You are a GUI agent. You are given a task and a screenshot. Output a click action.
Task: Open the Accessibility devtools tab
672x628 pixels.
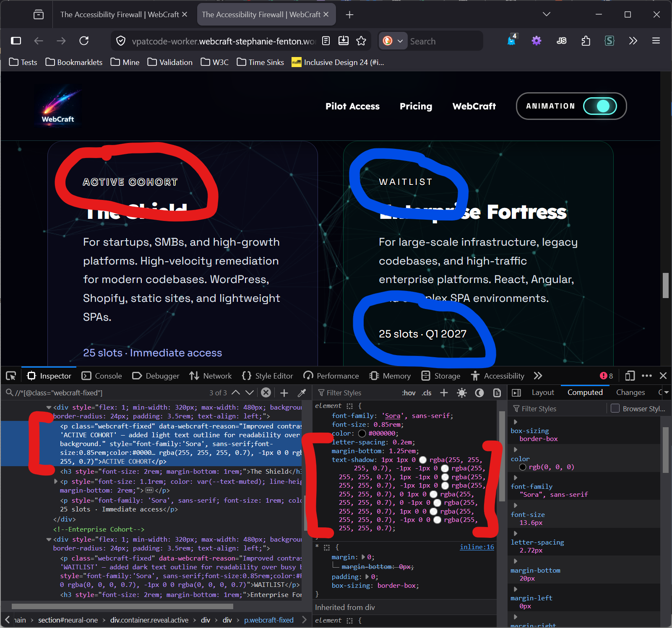point(497,376)
